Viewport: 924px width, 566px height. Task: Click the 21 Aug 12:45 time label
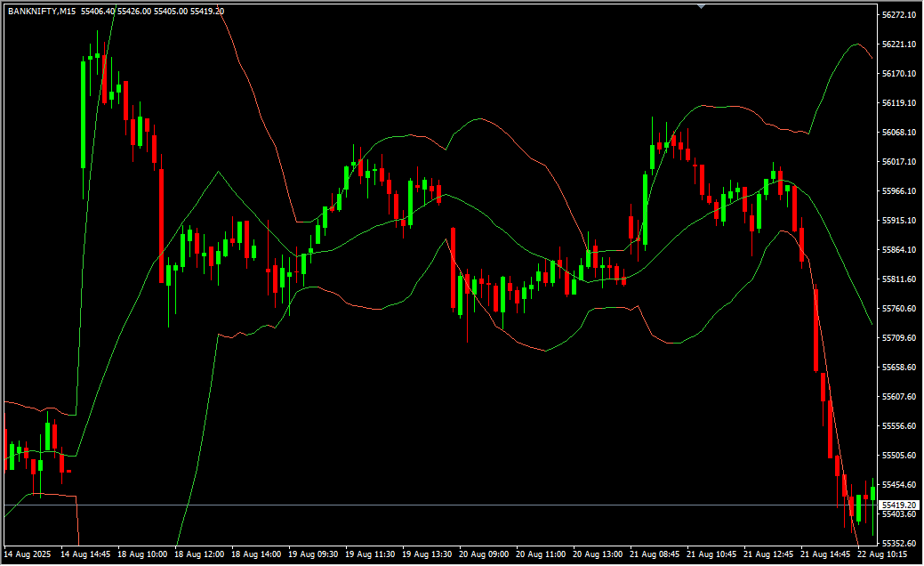pos(770,554)
